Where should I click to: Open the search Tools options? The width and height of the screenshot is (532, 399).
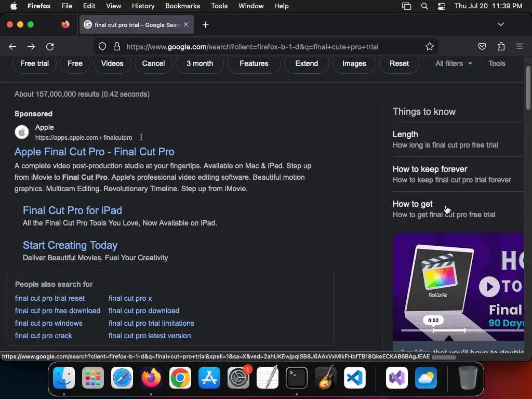click(497, 63)
